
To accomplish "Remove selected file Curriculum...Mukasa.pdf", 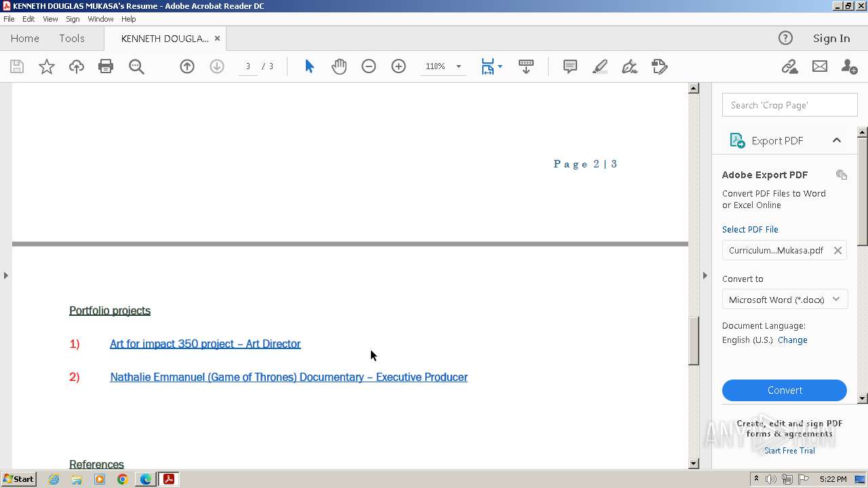I will [837, 250].
